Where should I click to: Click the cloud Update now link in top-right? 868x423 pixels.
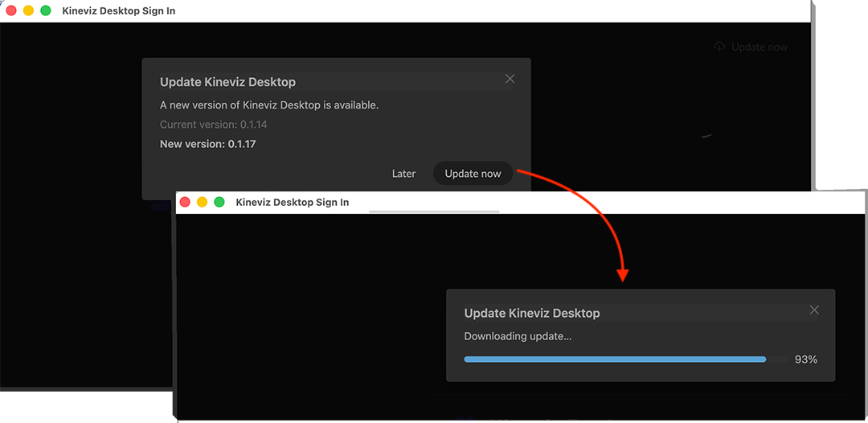coord(751,47)
